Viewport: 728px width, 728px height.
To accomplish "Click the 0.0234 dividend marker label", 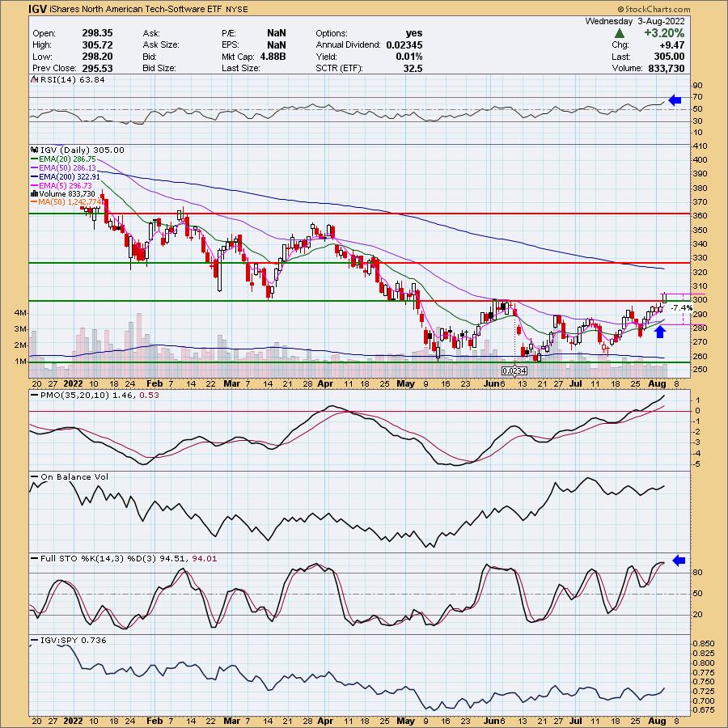I will click(514, 371).
